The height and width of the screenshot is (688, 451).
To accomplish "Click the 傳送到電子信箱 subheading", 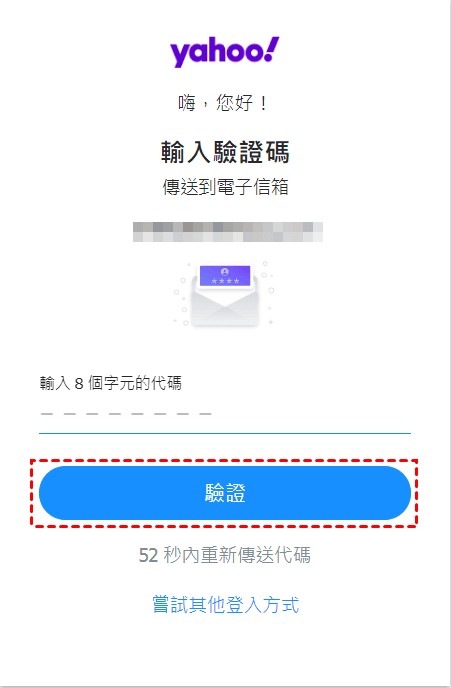I will 225,187.
